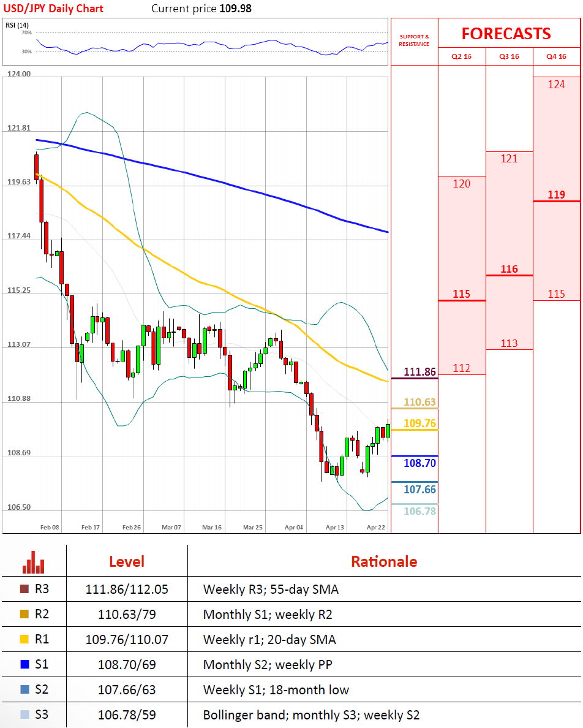
Task: Select the Q4 16 forecast column header
Action: click(x=556, y=56)
